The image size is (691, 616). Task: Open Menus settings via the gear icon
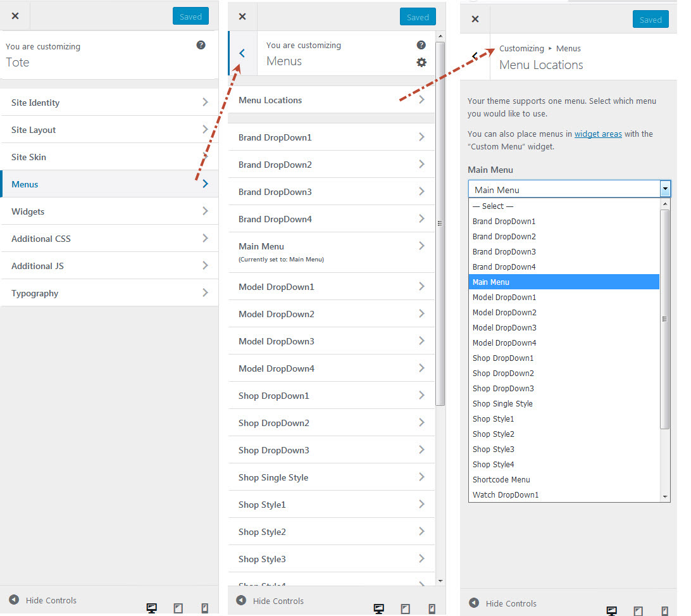coord(421,62)
